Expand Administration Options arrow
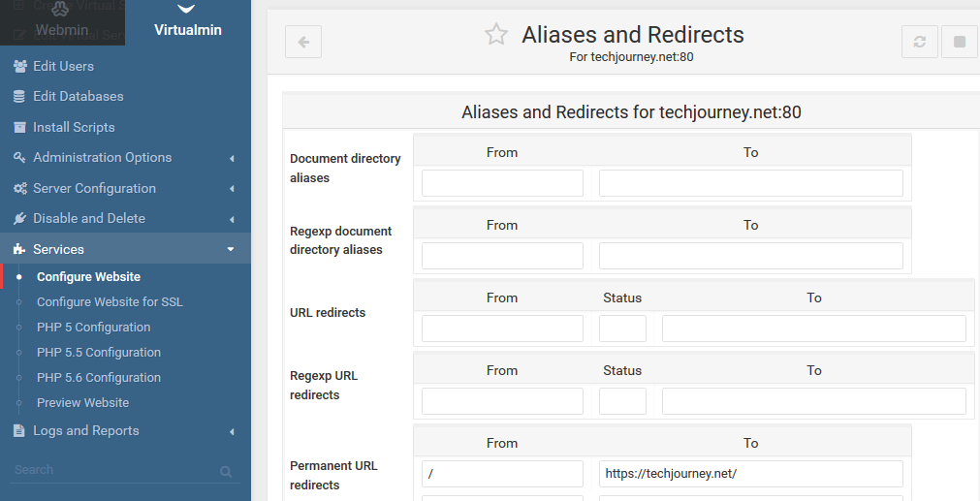This screenshot has width=980, height=501. (x=232, y=159)
